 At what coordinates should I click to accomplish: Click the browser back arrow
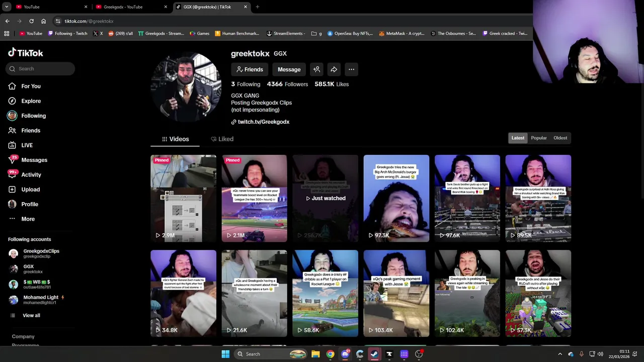(x=7, y=21)
